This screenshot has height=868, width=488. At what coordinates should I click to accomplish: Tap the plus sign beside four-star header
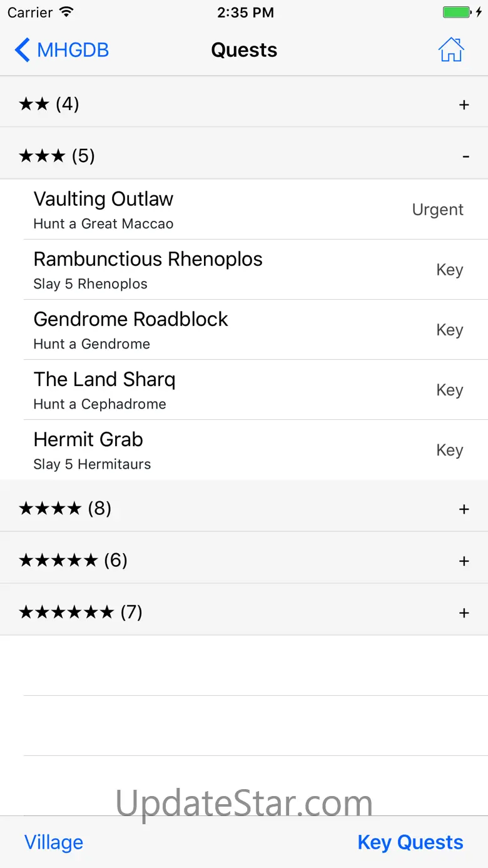(464, 509)
